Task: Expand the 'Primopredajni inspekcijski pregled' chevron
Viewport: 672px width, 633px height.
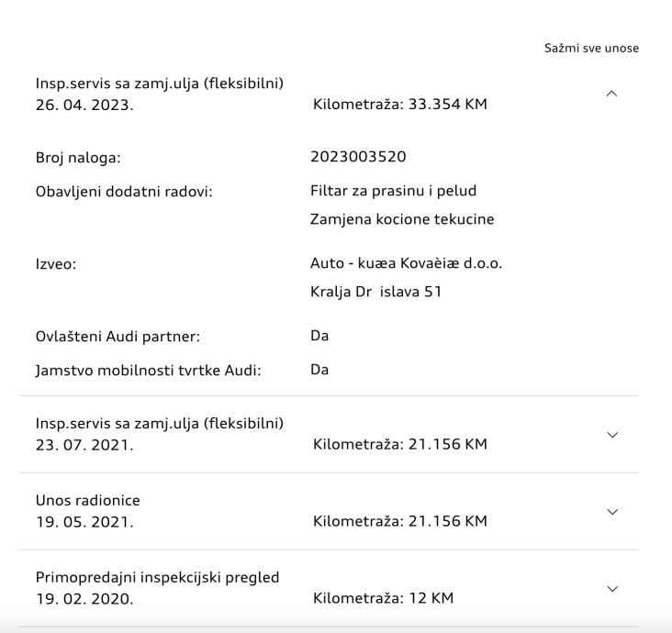Action: click(x=613, y=588)
